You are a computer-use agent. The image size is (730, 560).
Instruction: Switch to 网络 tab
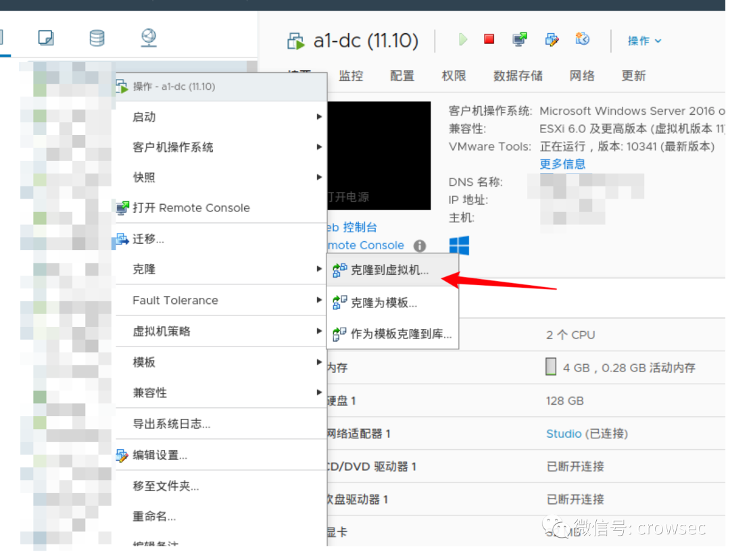click(582, 76)
